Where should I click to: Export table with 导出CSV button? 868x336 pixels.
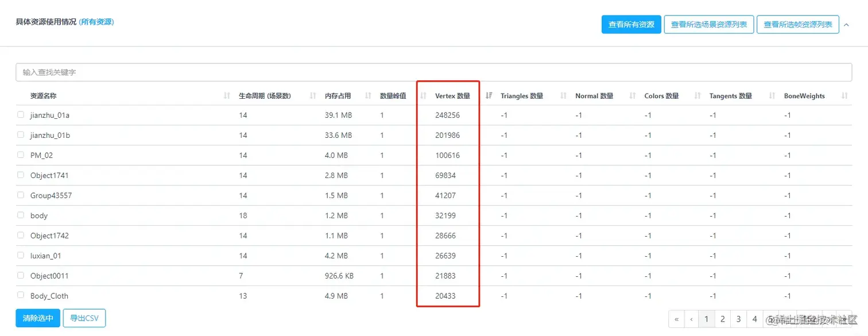pyautogui.click(x=84, y=318)
